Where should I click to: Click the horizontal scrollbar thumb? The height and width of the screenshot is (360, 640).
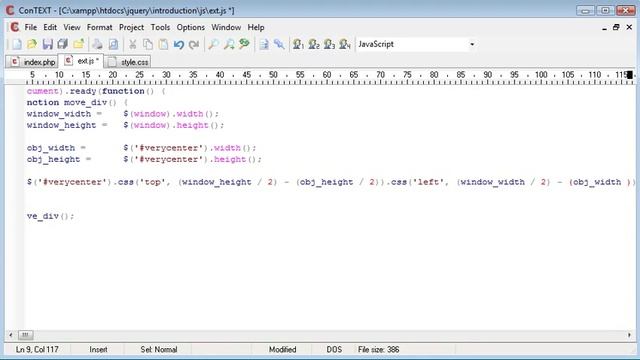pyautogui.click(x=25, y=335)
